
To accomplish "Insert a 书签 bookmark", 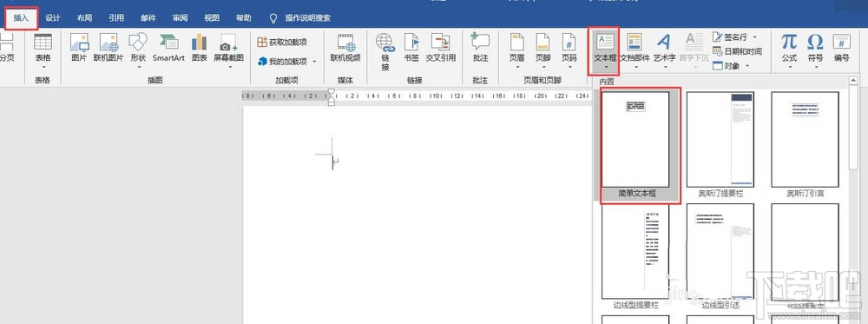I will tap(411, 48).
